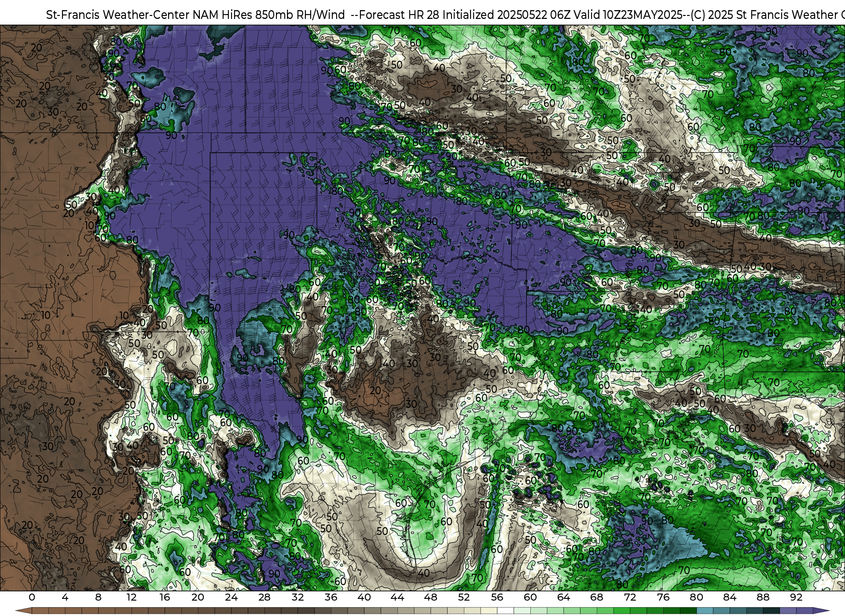Screen dimensions: 845x616
Task: Click the legend label '72'
Action: click(x=630, y=598)
